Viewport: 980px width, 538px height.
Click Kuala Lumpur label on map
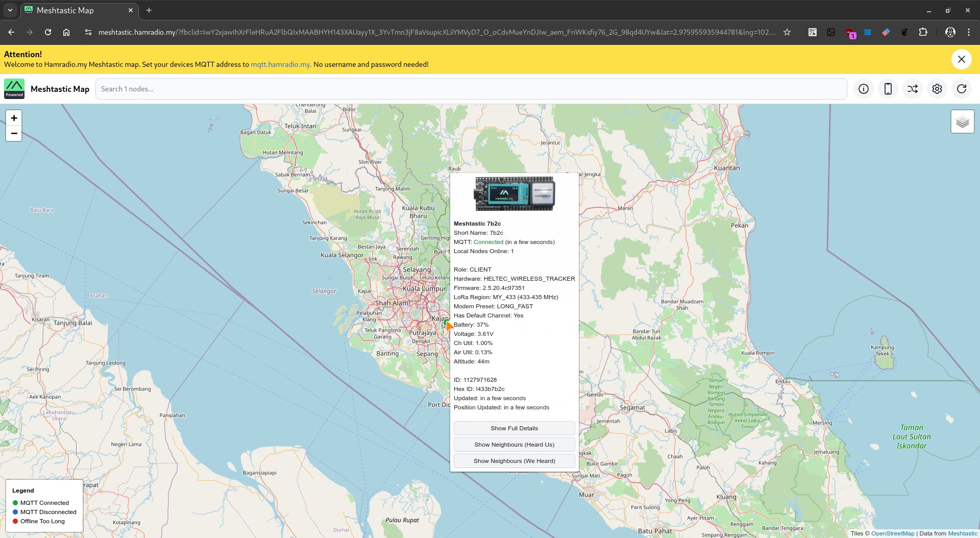click(424, 288)
